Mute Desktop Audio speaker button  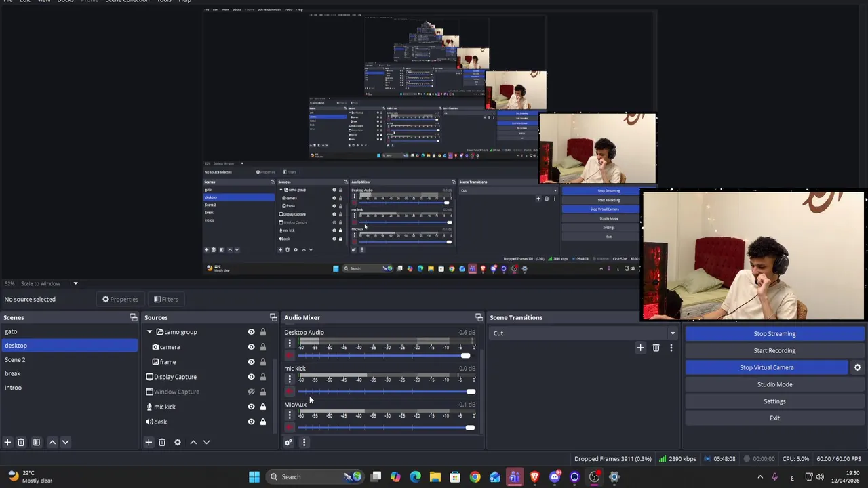(x=290, y=356)
